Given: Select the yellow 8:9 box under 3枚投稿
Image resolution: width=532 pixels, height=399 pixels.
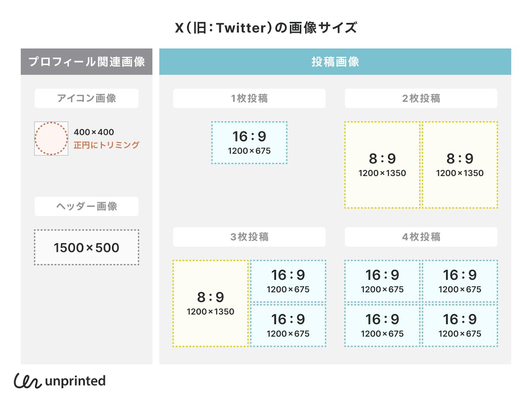Looking at the screenshot, I should coord(210,303).
